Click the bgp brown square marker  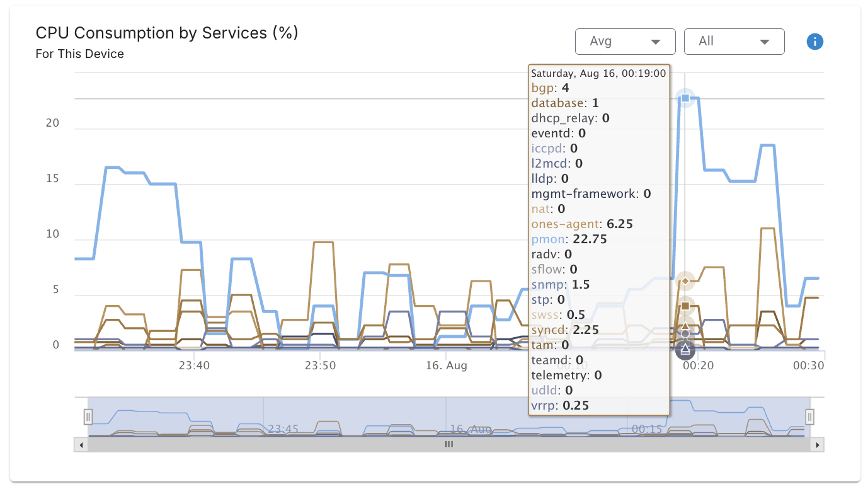coord(685,306)
